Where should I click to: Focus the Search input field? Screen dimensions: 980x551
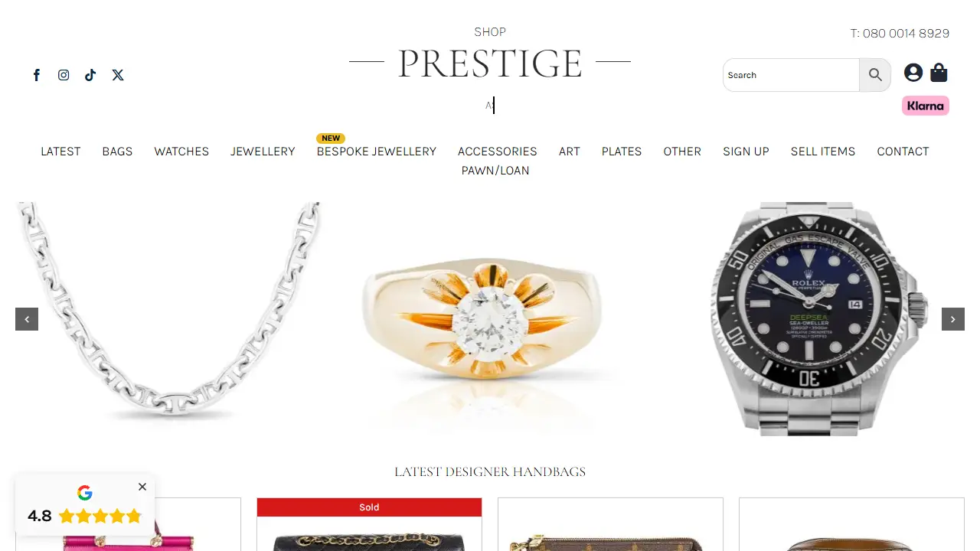click(791, 75)
